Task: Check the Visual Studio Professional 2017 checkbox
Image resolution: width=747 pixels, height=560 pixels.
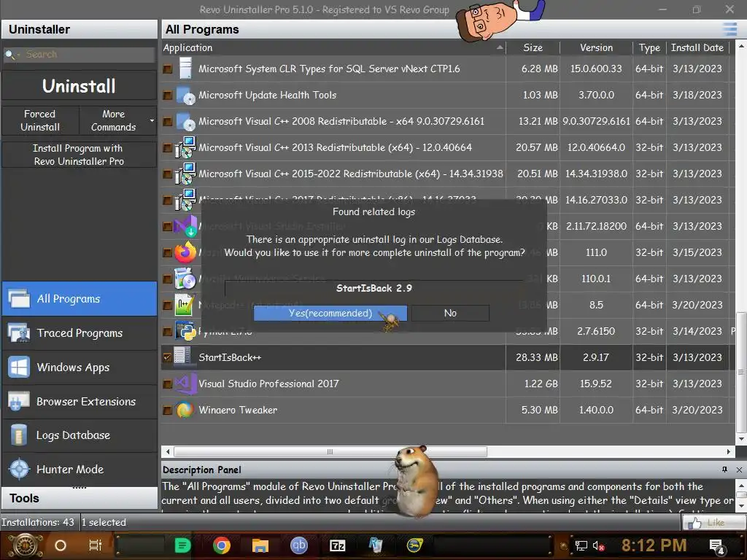Action: [x=167, y=384]
